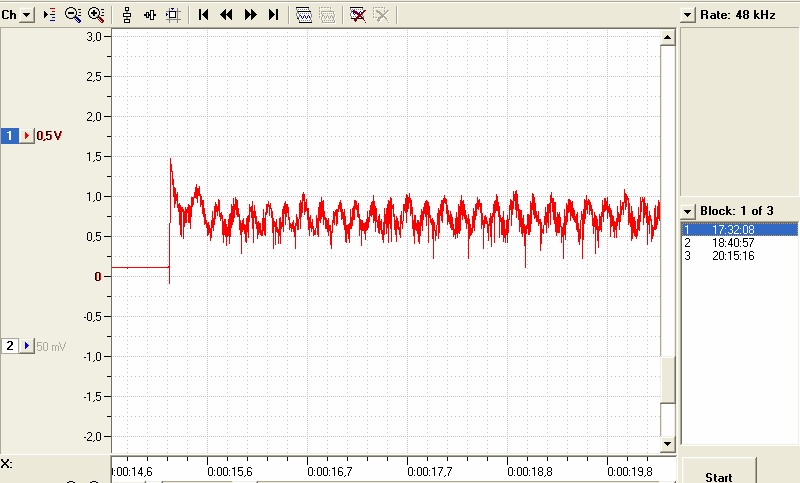Click the Rate: 48 kHz label
The image size is (800, 483).
pyautogui.click(x=738, y=15)
